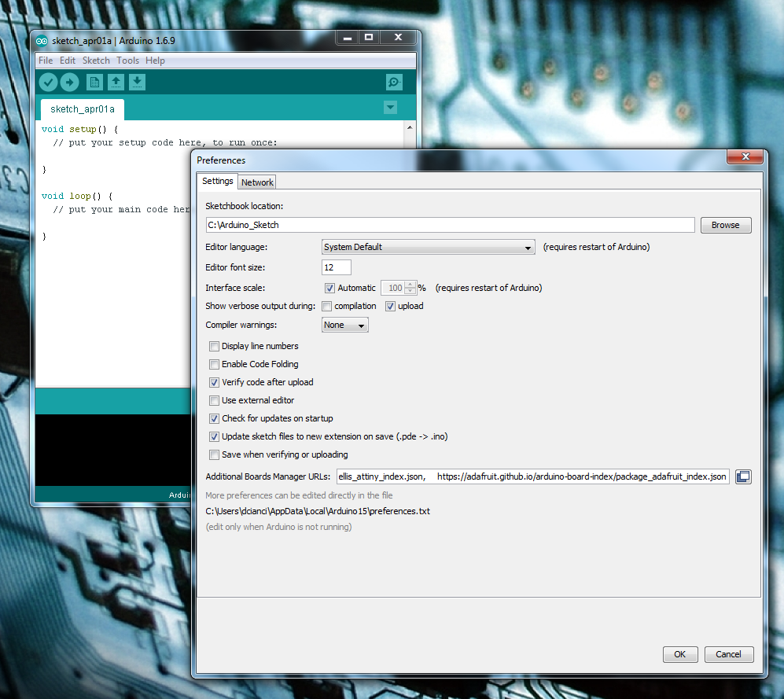The height and width of the screenshot is (699, 784).
Task: Save sketch using the Save icon
Action: 137,82
